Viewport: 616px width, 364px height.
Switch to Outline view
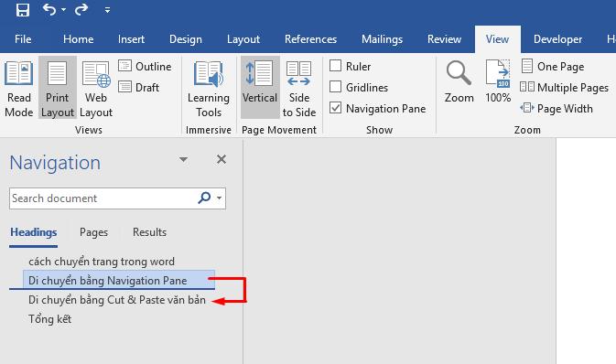tap(145, 67)
